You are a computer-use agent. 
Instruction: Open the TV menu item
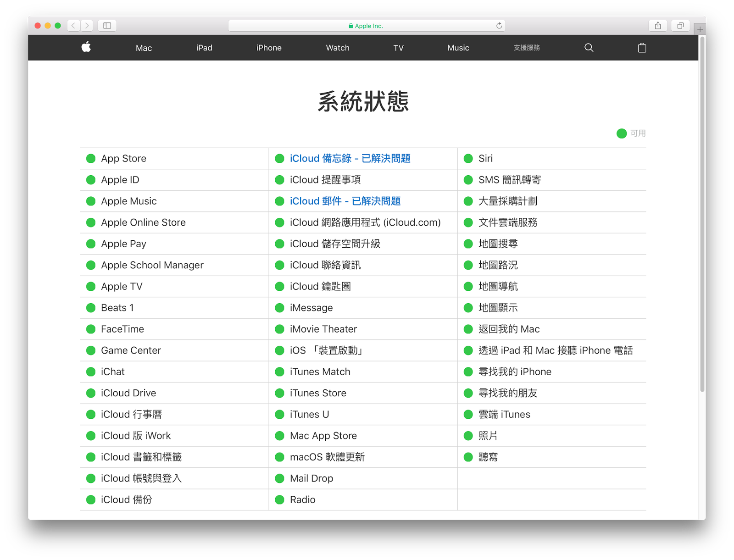pos(399,48)
